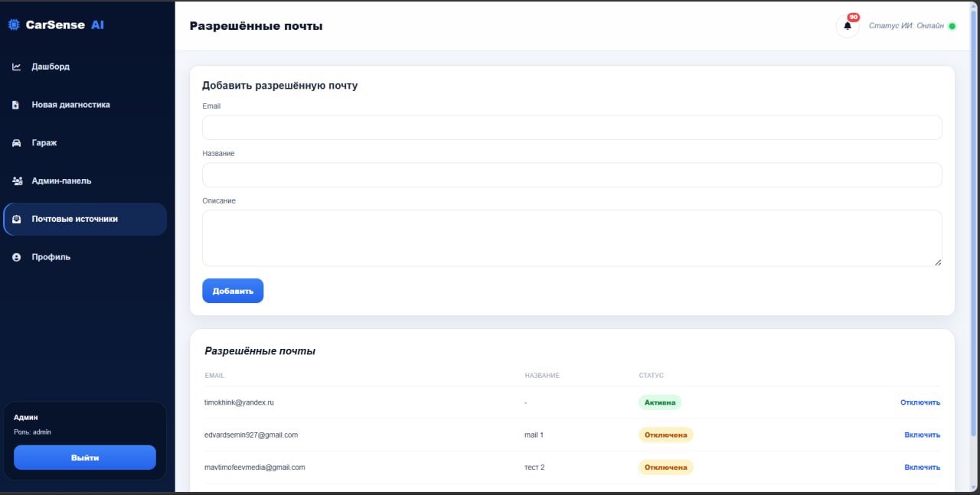Focus the Email input field
Image resolution: width=980 pixels, height=495 pixels.
coord(572,128)
